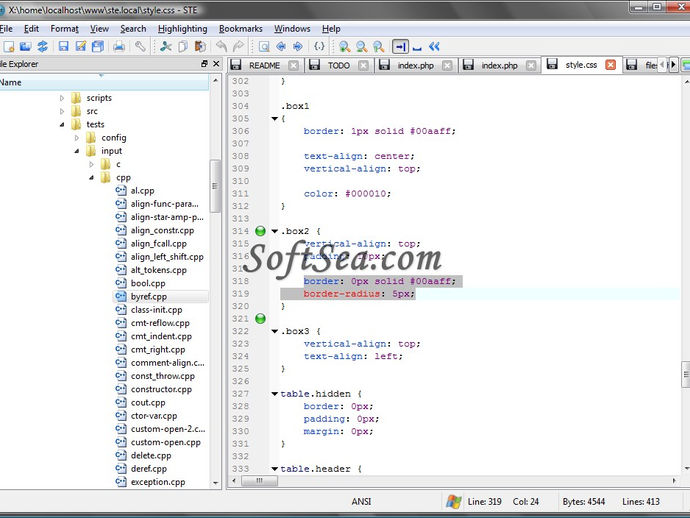Open the View menu
This screenshot has width=690, height=518.
click(x=99, y=29)
